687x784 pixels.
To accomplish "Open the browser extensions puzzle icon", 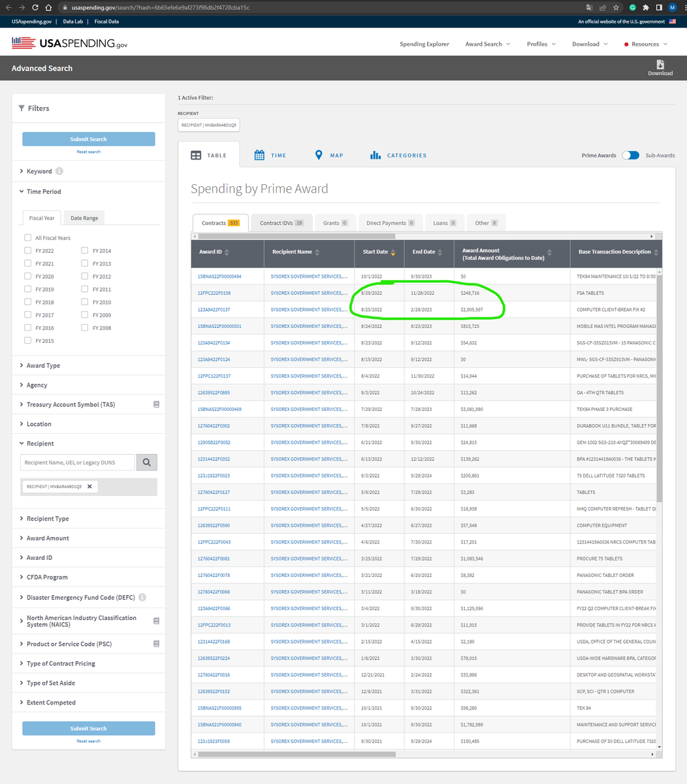I will coord(646,8).
